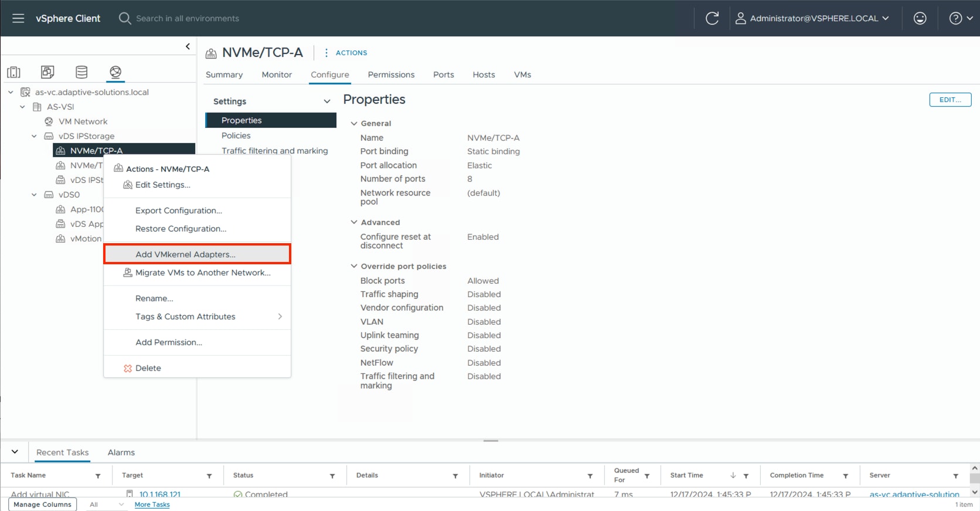Open the 10.1.168.121 target link
The image size is (980, 511).
tap(159, 494)
